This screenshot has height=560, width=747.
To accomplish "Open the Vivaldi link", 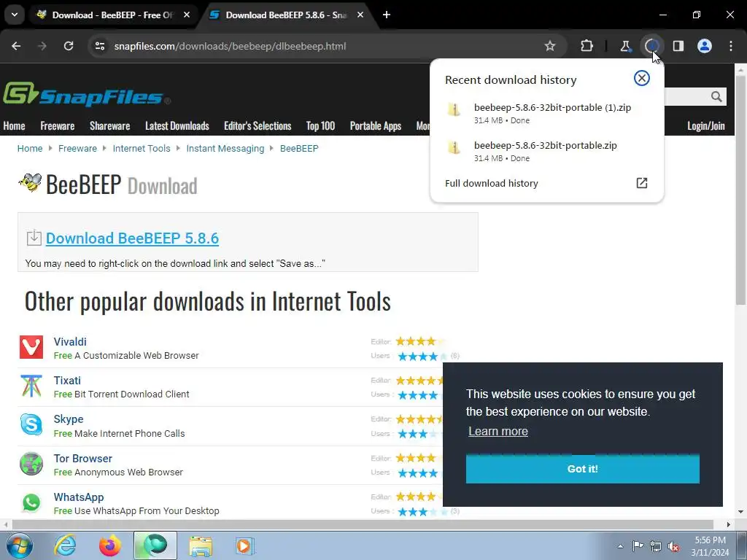I will click(70, 342).
